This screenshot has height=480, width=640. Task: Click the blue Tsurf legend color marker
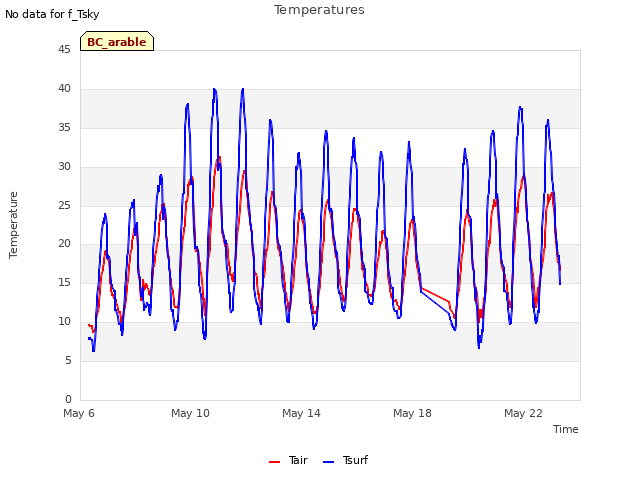point(328,462)
